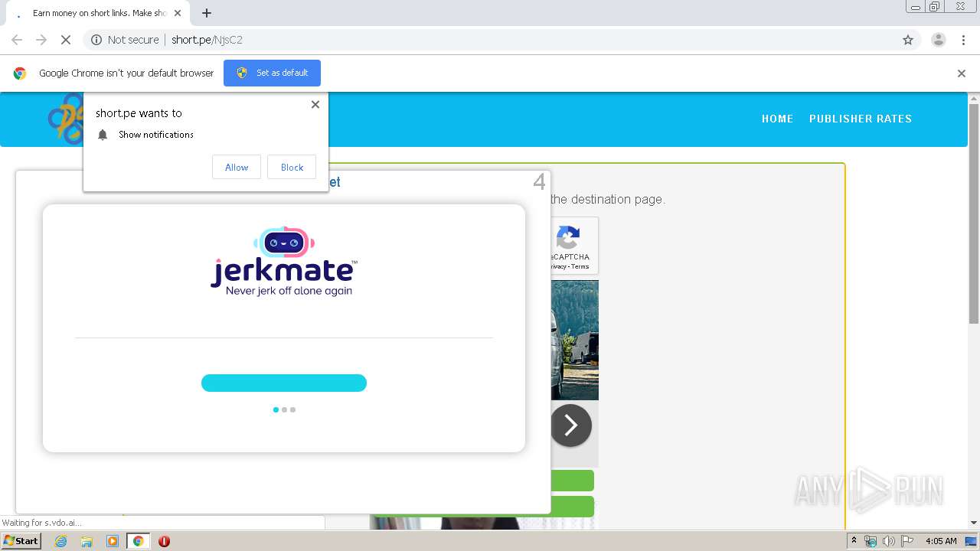Select the first carousel dot
Viewport: 980px width, 551px height.
coord(276,409)
